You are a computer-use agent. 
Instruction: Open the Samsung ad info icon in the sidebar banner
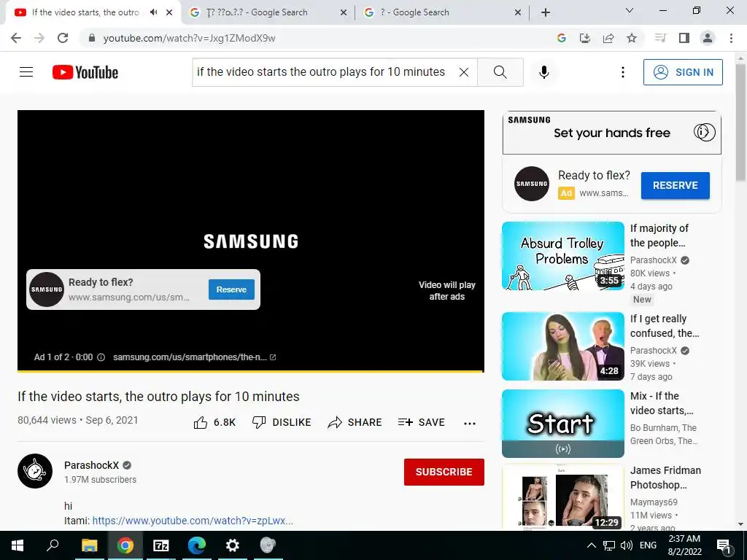click(705, 132)
